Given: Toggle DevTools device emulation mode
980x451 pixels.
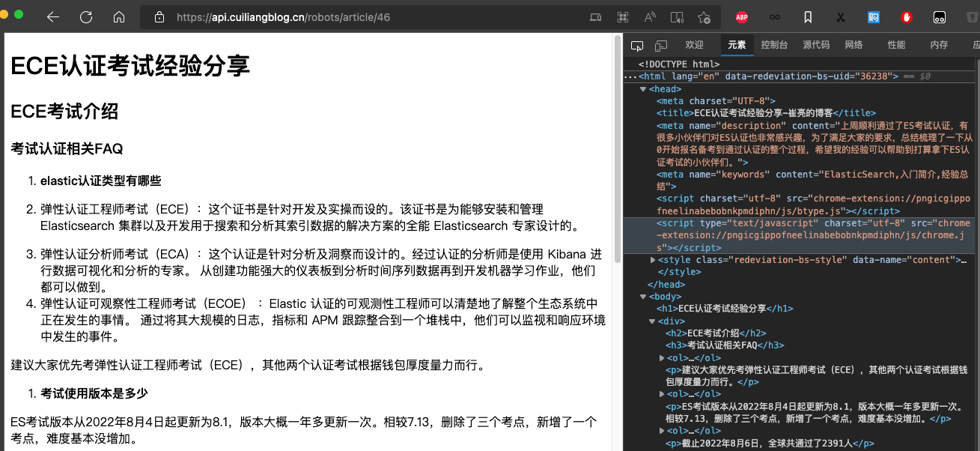Looking at the screenshot, I should coord(661,45).
